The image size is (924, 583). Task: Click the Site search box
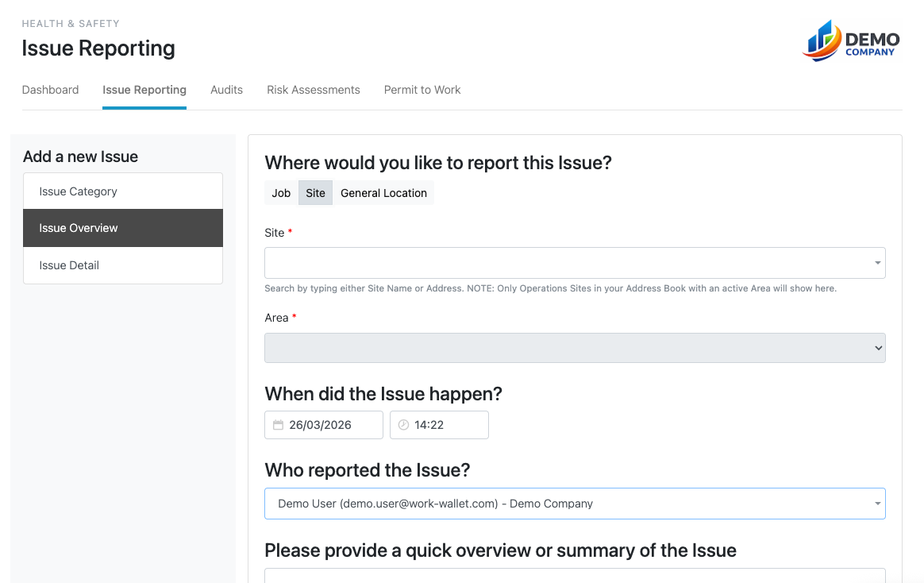point(556,262)
